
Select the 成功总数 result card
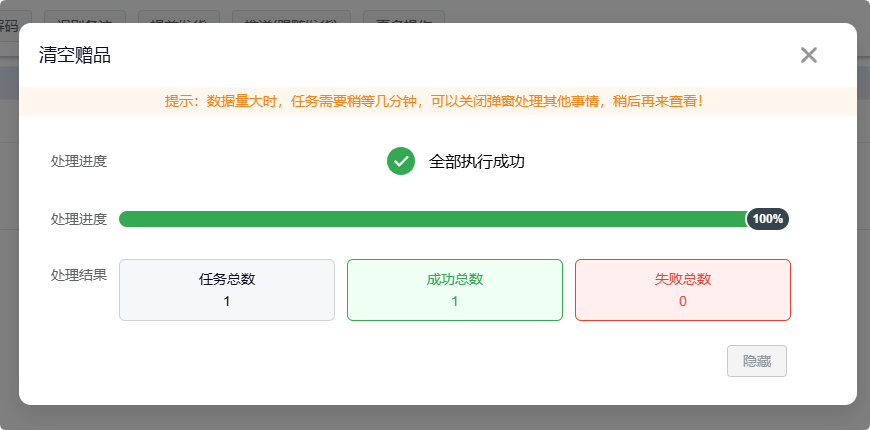point(455,290)
